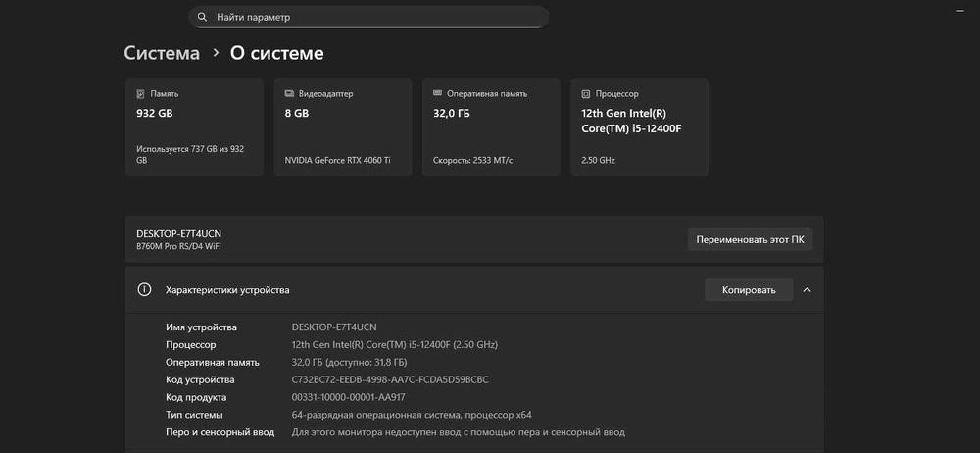Image resolution: width=980 pixels, height=453 pixels.
Task: Click the storage icon beside 'Память'
Action: coord(140,94)
